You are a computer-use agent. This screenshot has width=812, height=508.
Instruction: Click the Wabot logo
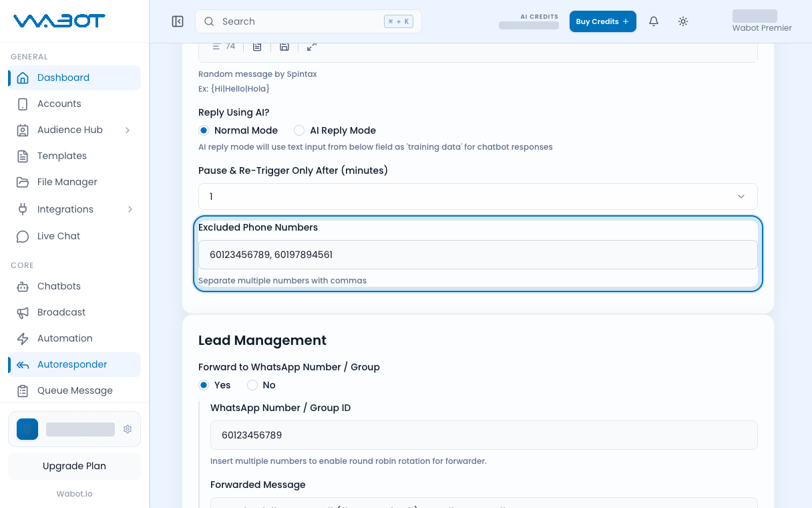pos(59,21)
